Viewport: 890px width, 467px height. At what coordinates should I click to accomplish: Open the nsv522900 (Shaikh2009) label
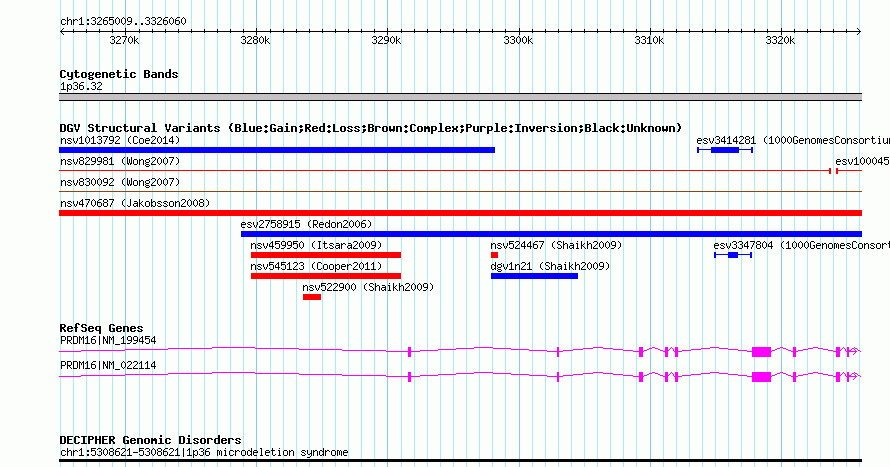(368, 287)
